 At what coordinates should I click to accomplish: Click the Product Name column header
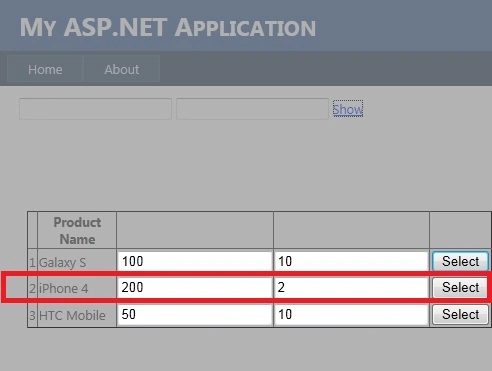coord(77,231)
